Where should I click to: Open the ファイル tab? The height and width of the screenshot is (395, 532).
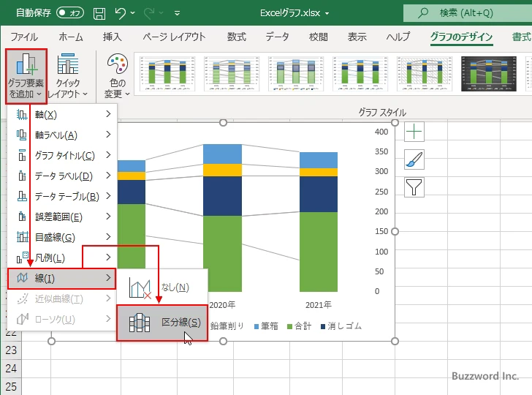(23, 37)
